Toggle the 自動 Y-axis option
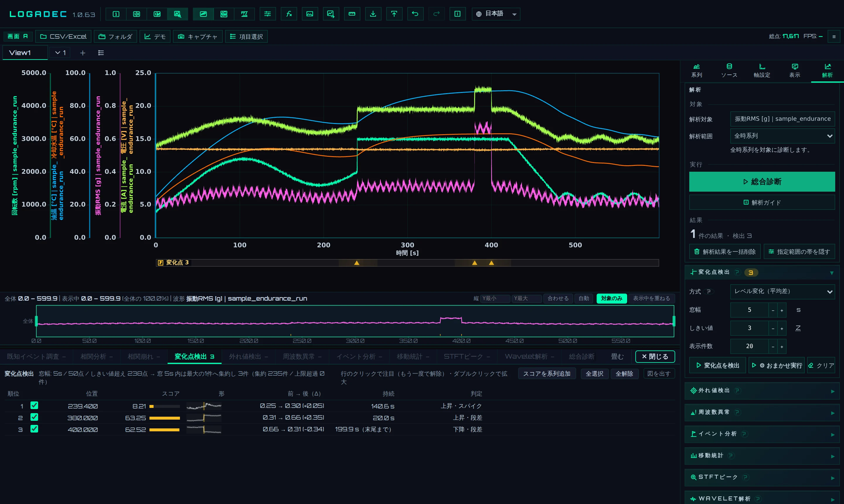844x504 pixels. pyautogui.click(x=583, y=298)
